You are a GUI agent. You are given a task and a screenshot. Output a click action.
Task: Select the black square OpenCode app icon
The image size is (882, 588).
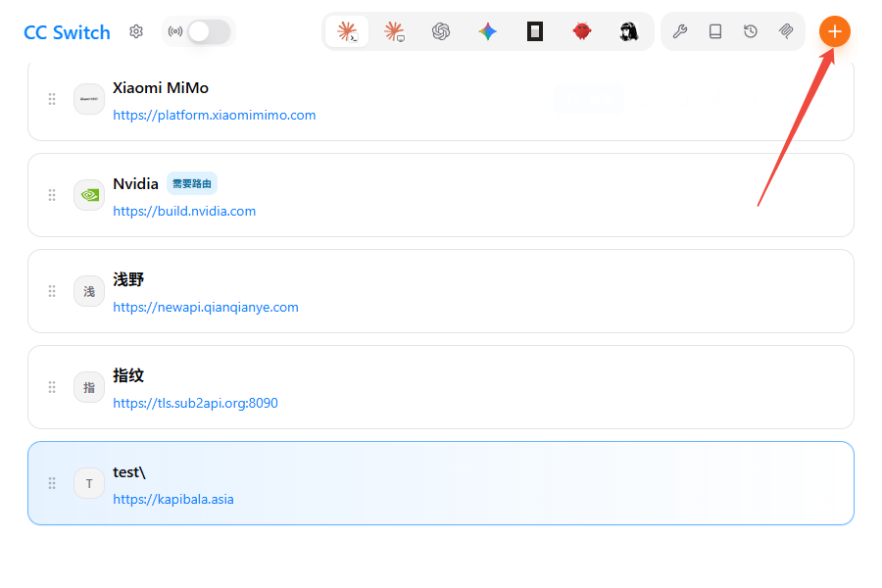[x=535, y=31]
